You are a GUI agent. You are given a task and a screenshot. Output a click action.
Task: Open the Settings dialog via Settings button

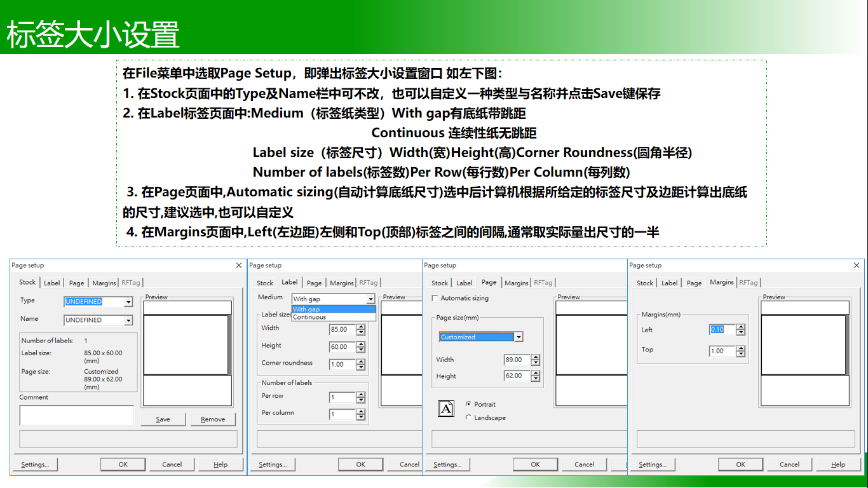(34, 464)
